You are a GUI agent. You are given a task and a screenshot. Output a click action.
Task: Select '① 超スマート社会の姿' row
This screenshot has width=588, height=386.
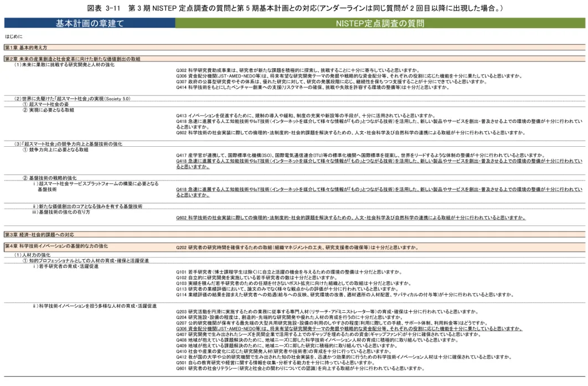pos(46,104)
